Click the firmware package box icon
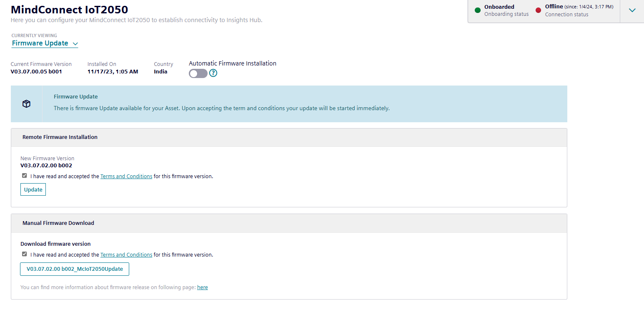 point(26,104)
